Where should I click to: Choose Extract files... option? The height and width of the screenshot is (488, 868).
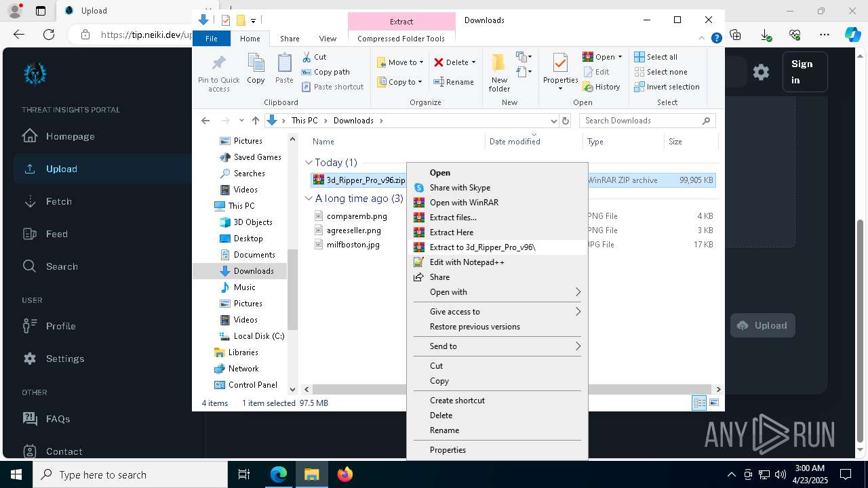[497, 218]
